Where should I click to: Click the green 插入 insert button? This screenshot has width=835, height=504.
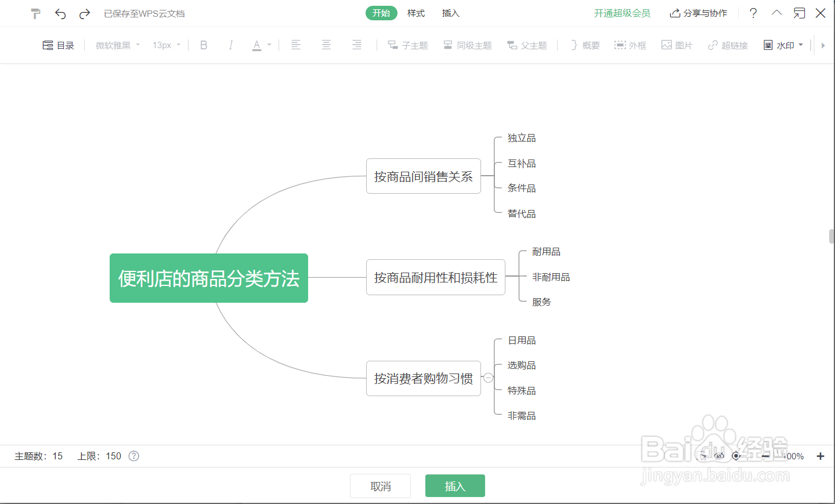click(455, 486)
